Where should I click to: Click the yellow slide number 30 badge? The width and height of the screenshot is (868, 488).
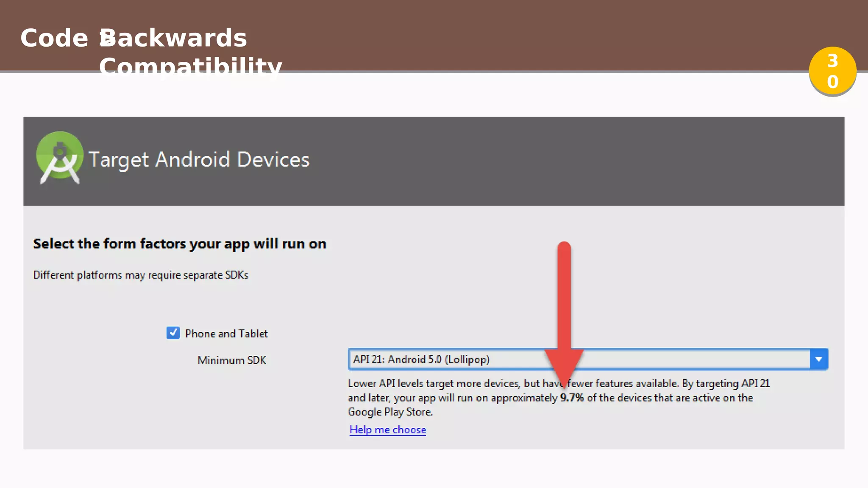(x=832, y=71)
